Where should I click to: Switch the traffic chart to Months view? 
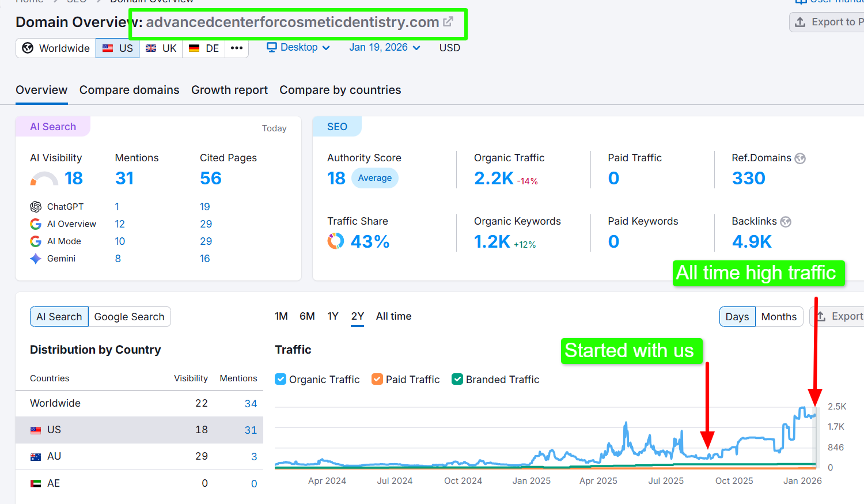click(x=779, y=316)
